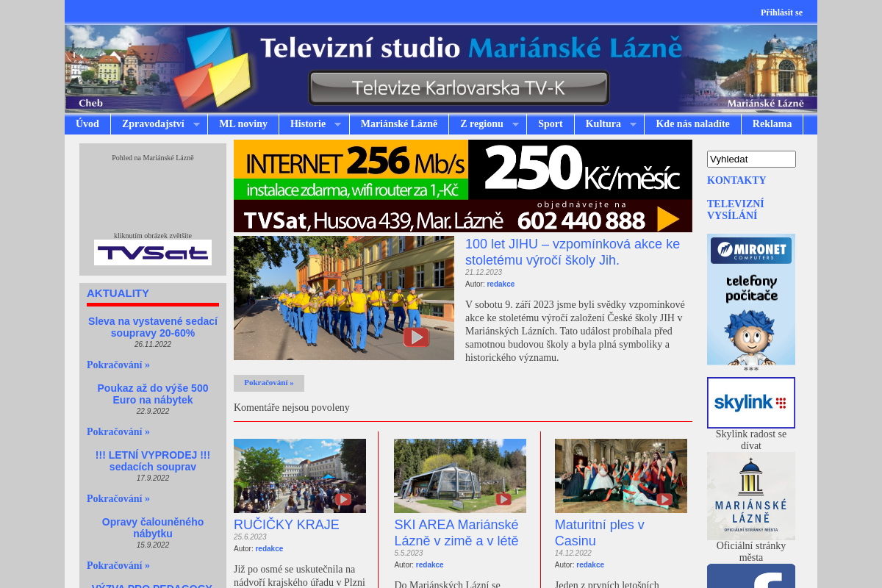The width and height of the screenshot is (882, 588).
Task: Click redakce author under RUČIČKY KRAJE
Action: [269, 548]
